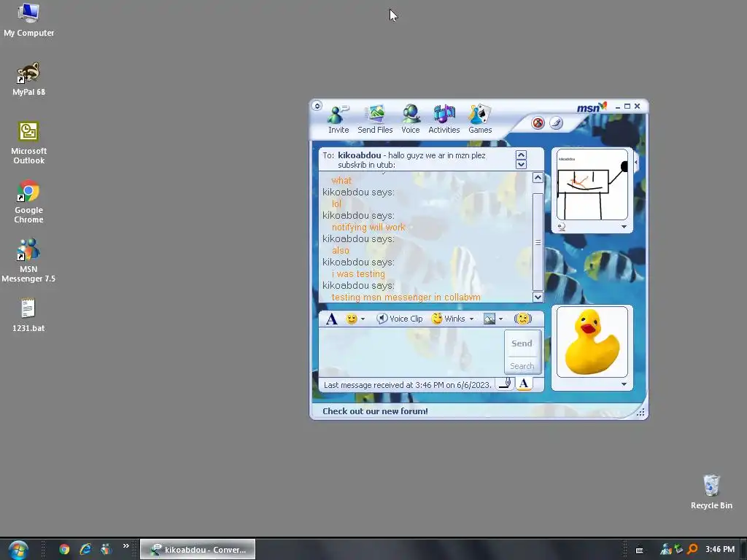Select the Google Chrome desktop shortcut
Image resolution: width=747 pixels, height=560 pixels.
click(x=28, y=202)
